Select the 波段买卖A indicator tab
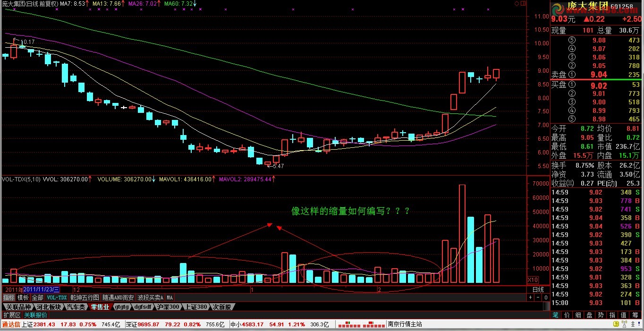Viewport: 644px width, 331px height. pos(150,297)
